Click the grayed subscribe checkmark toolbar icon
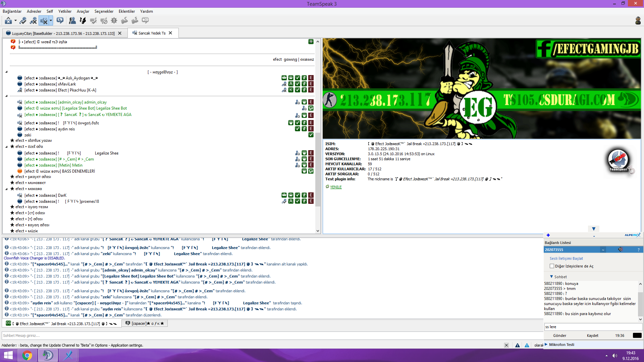This screenshot has width=644, height=362. click(x=93, y=21)
